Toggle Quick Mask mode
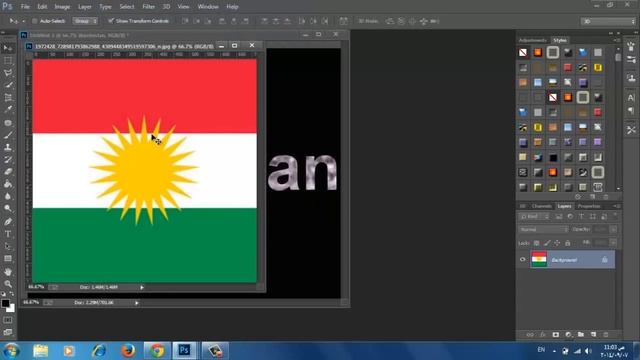The width and height of the screenshot is (640, 360). [x=8, y=320]
